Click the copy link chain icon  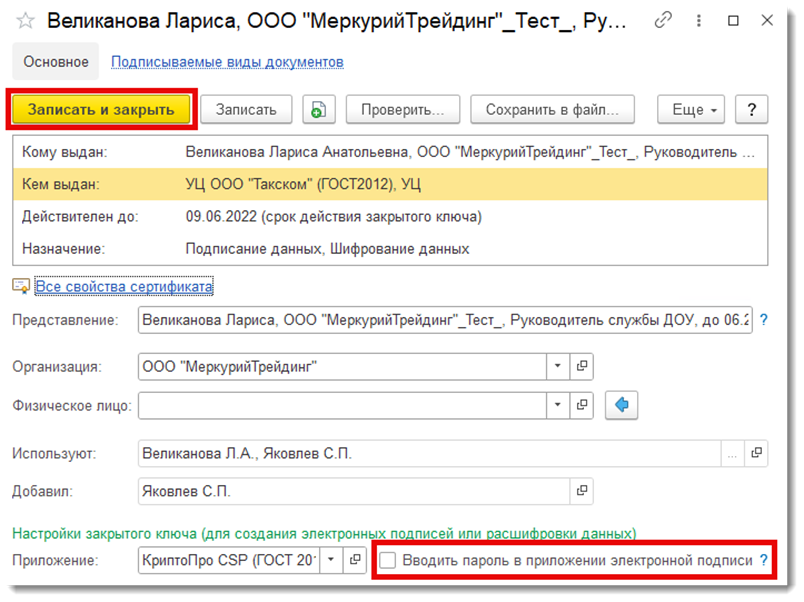(x=663, y=21)
